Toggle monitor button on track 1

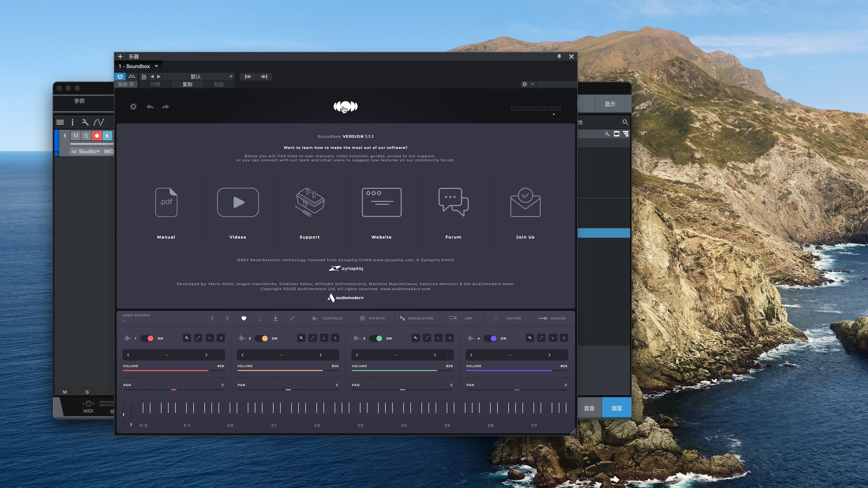[x=107, y=136]
